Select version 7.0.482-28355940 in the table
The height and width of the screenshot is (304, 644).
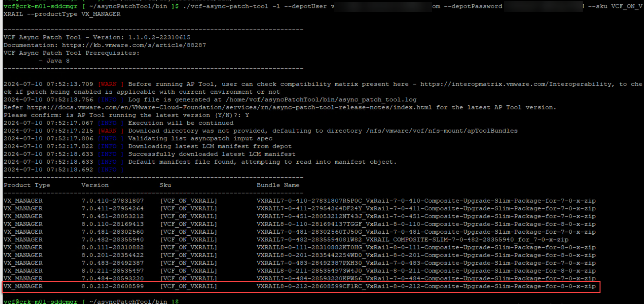pos(113,240)
